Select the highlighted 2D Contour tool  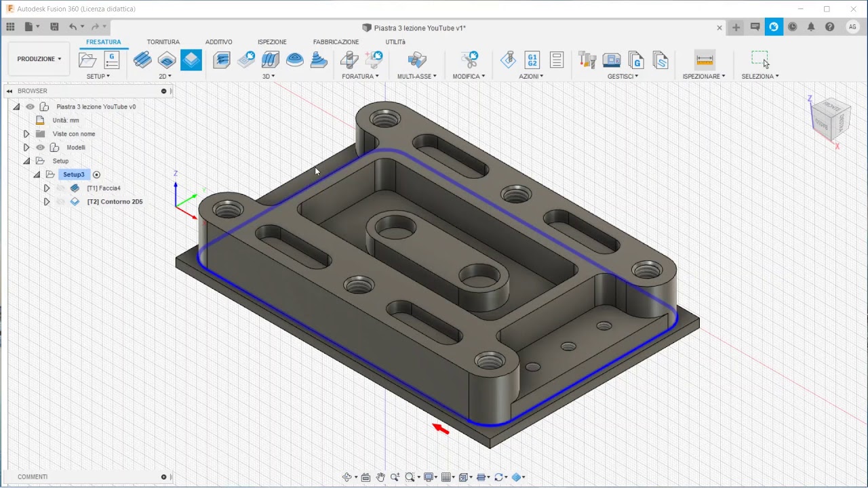[x=191, y=60]
